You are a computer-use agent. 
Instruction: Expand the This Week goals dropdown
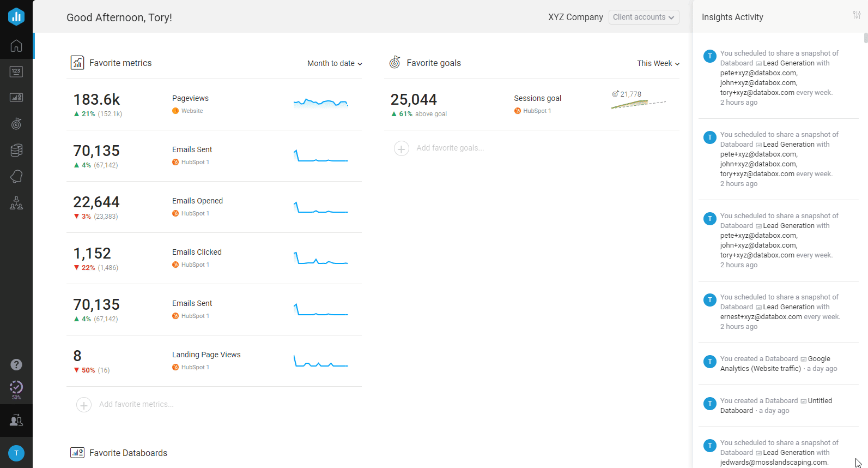click(658, 63)
